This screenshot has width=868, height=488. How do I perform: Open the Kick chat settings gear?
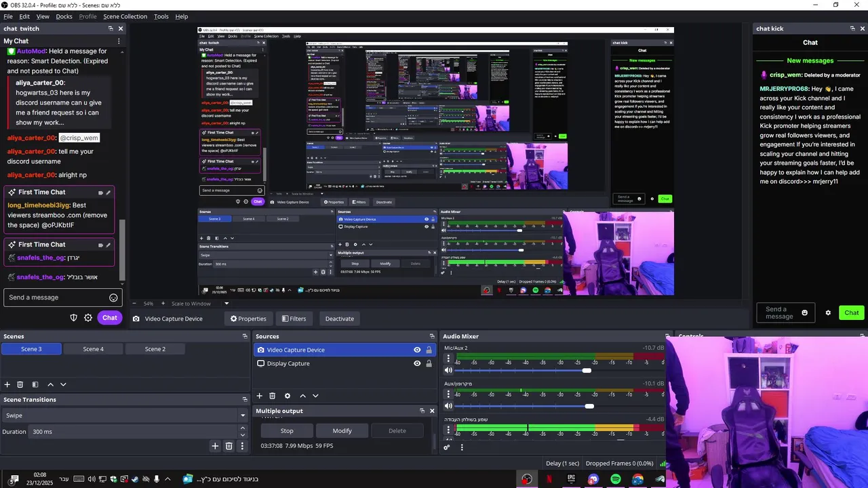click(828, 313)
